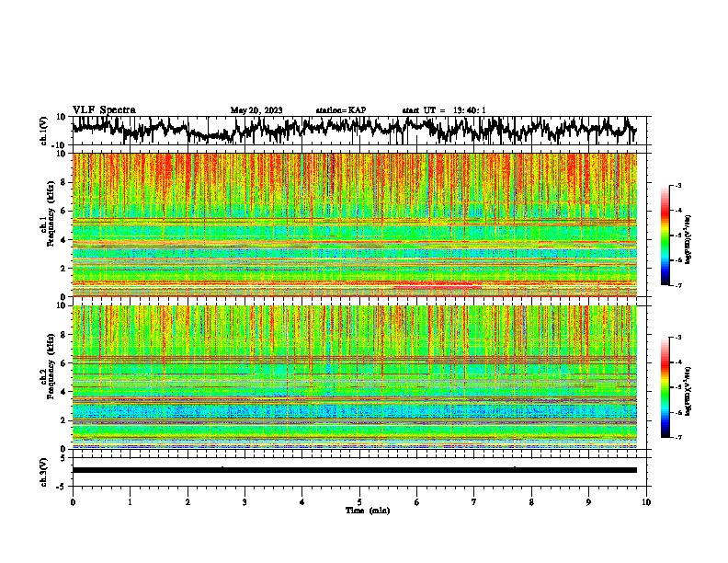Click the "5" tick on ch.3(V) axis
728x563 pixels.
click(63, 458)
